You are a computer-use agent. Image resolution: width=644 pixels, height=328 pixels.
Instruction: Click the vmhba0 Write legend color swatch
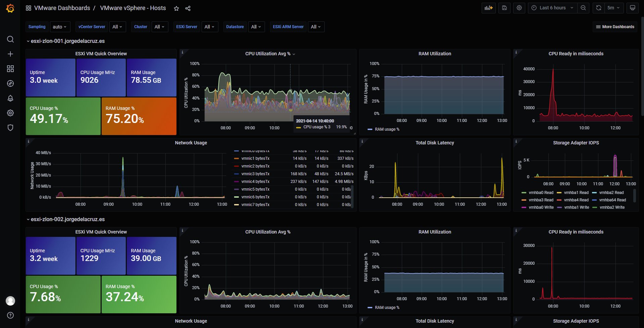tap(524, 207)
